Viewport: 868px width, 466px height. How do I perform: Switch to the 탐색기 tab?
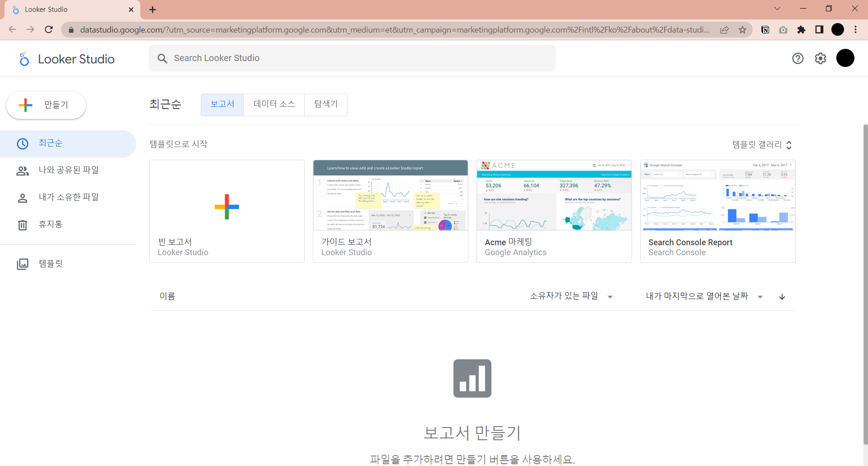tap(326, 105)
